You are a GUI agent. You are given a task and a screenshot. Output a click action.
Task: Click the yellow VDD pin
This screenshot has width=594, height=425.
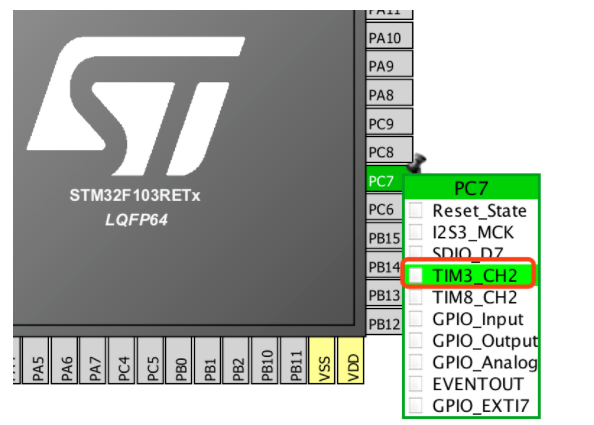tap(351, 361)
